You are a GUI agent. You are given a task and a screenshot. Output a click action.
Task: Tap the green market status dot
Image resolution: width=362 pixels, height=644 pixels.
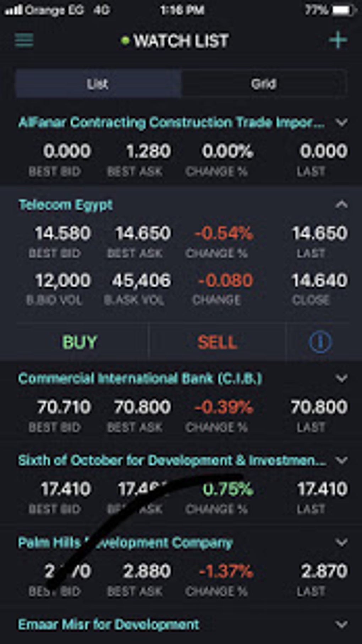point(125,41)
